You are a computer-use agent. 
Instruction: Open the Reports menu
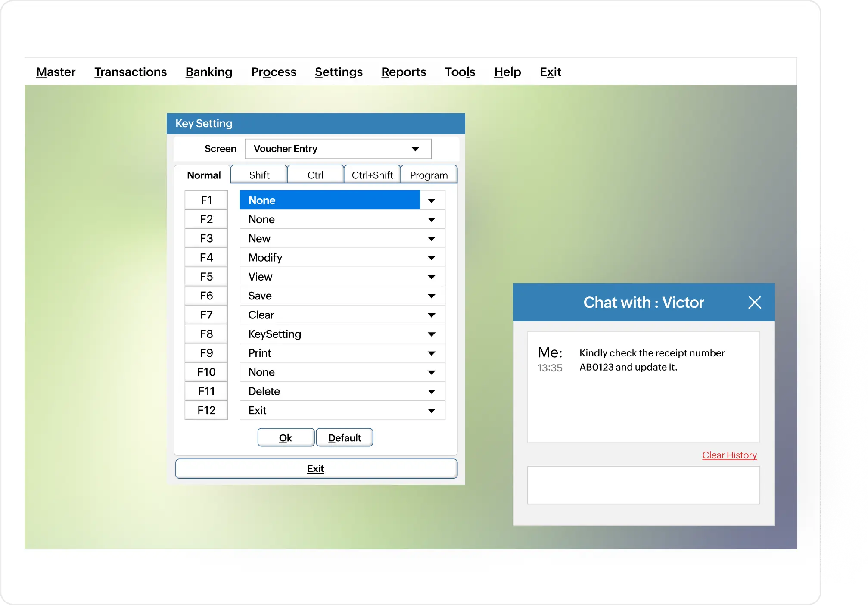(x=403, y=72)
